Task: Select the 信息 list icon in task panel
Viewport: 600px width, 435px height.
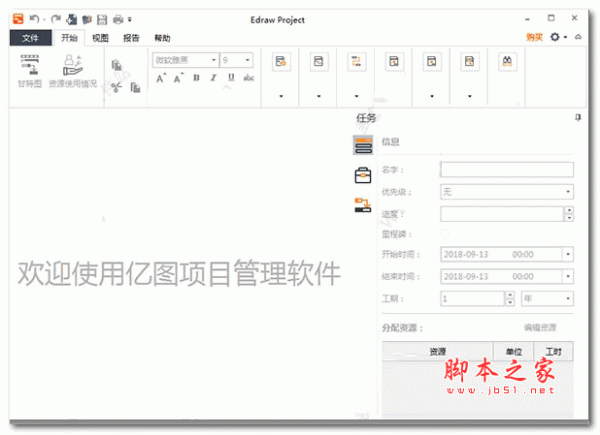Action: tap(363, 145)
